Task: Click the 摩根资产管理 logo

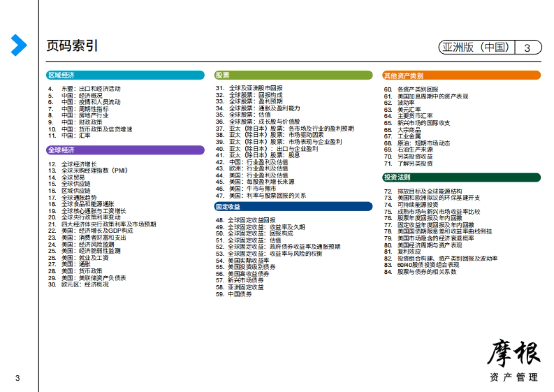Action: [x=514, y=361]
